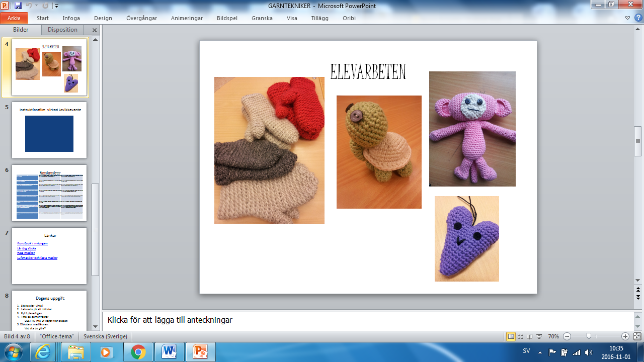This screenshot has height=362, width=644.
Task: Open Reading view from status bar
Action: click(530, 336)
